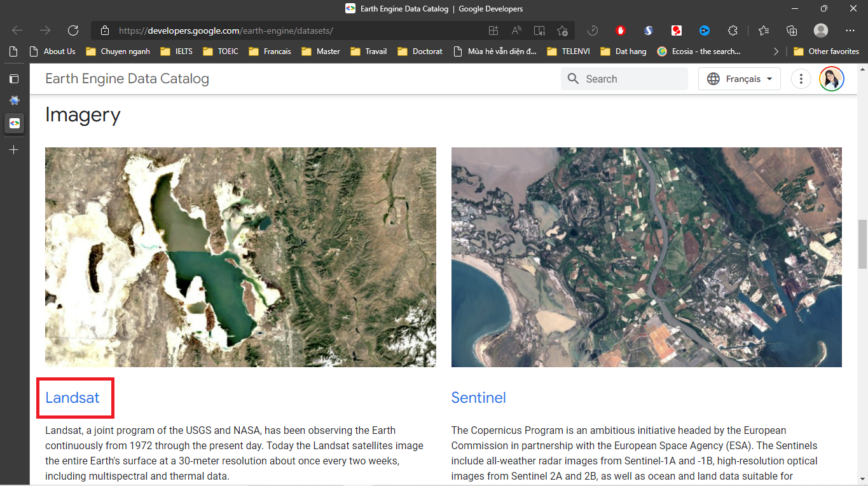868x486 pixels.
Task: Open the three-dot site options menu
Action: click(801, 79)
